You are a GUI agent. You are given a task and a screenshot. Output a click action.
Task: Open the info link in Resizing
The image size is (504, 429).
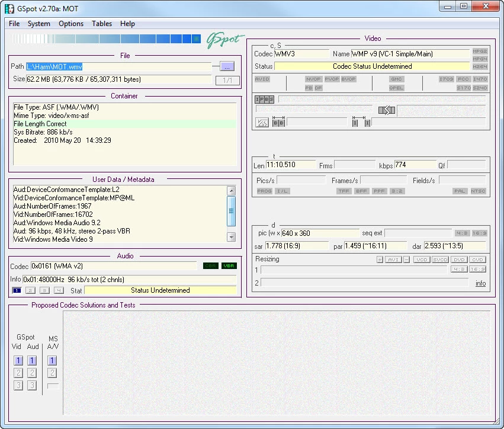[480, 283]
